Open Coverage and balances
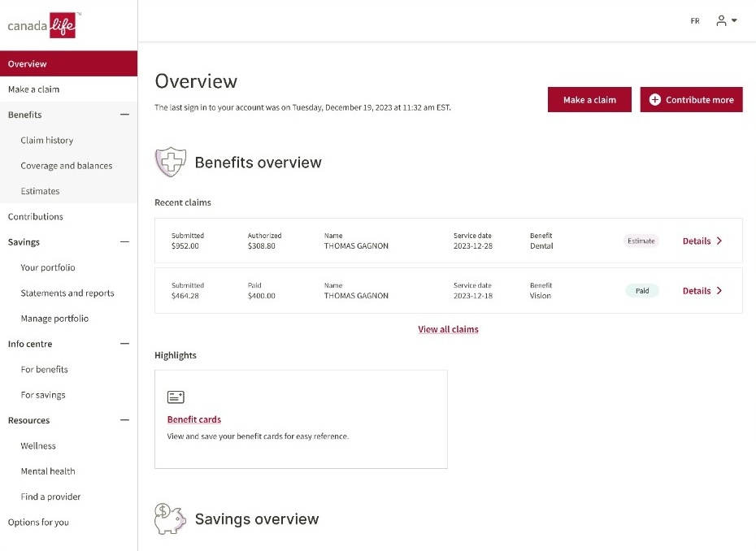This screenshot has height=551, width=756. click(68, 166)
